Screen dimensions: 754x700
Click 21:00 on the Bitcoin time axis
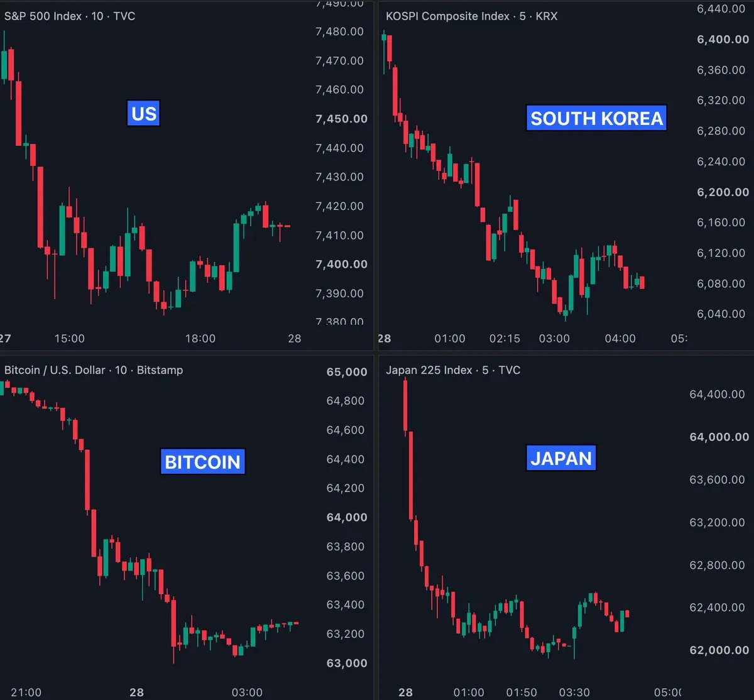(26, 692)
